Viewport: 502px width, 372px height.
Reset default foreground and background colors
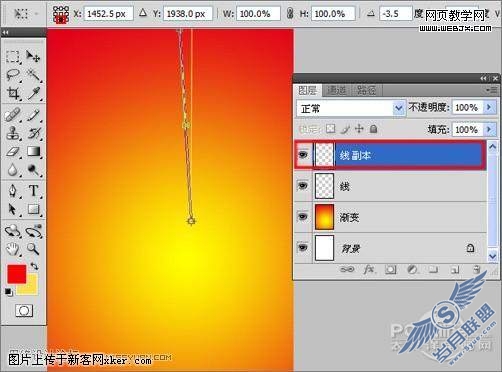pos(9,292)
